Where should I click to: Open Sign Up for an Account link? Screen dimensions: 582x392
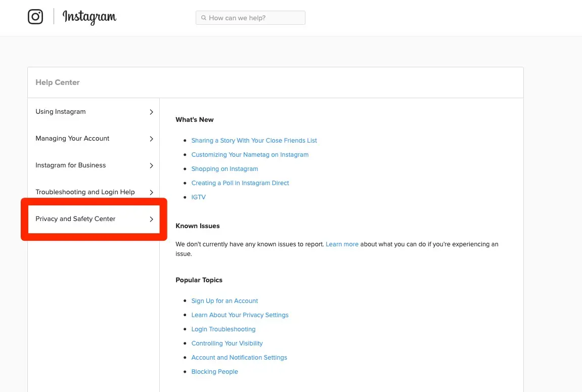(x=225, y=300)
